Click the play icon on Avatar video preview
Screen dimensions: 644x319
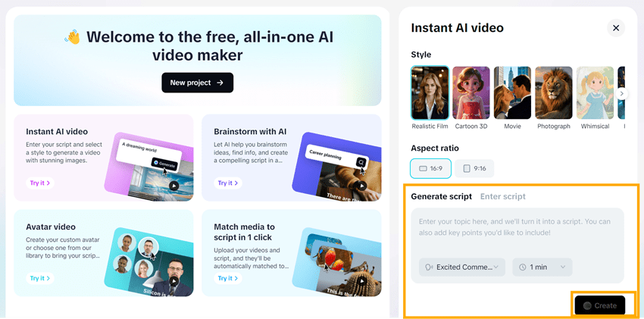(x=174, y=281)
